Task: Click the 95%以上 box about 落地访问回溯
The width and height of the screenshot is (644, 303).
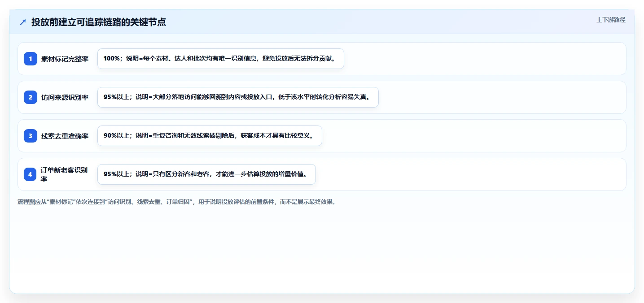Action: click(x=238, y=97)
